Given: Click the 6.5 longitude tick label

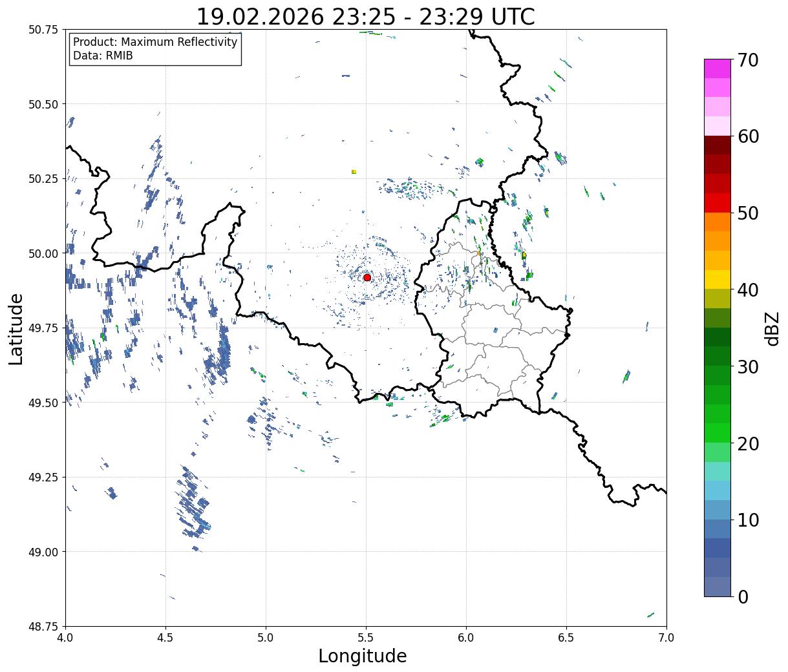Looking at the screenshot, I should coord(566,638).
